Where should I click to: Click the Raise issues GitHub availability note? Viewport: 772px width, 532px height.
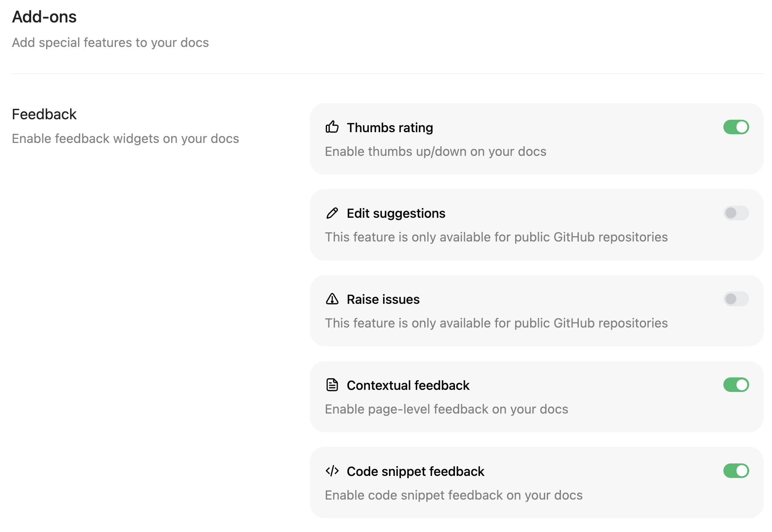(x=496, y=323)
